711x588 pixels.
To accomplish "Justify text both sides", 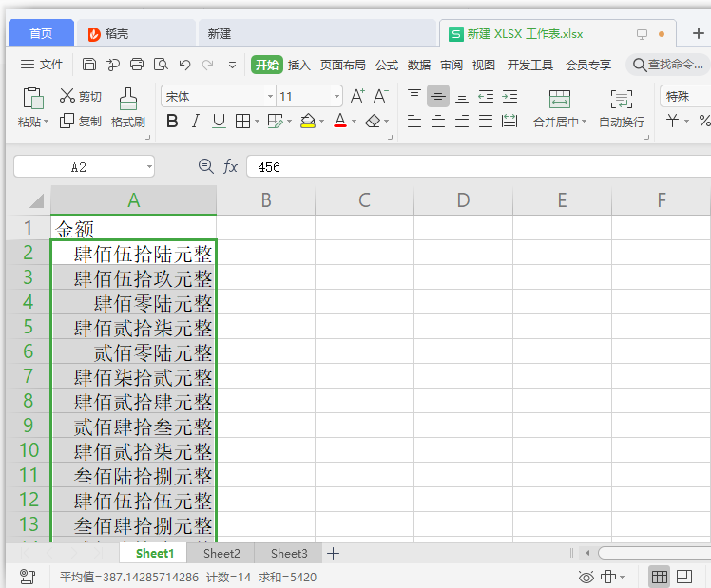I will 486,121.
